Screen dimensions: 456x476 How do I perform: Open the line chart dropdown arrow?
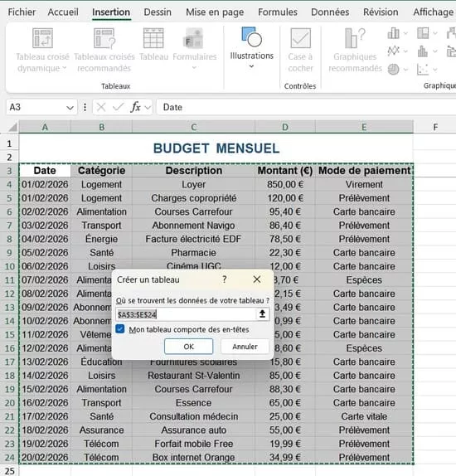pos(405,51)
